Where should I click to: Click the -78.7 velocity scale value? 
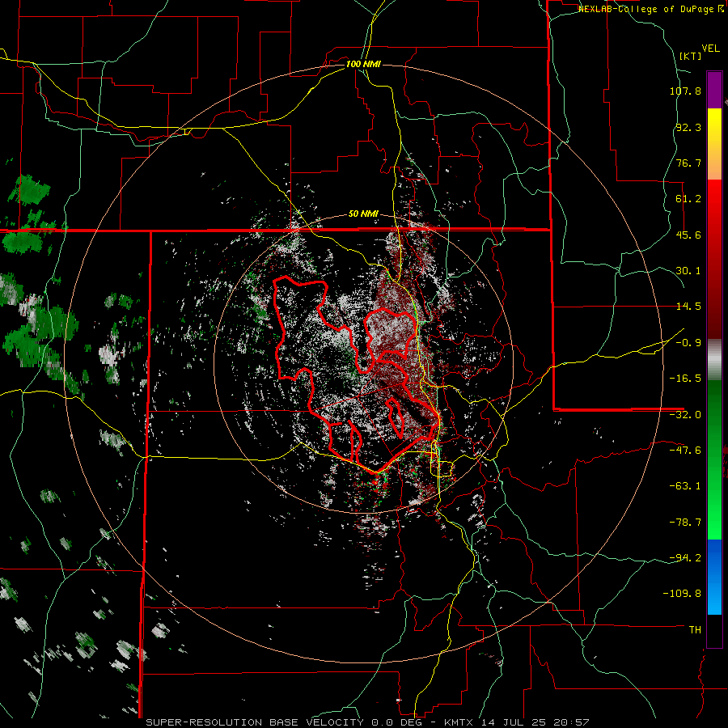click(x=685, y=523)
